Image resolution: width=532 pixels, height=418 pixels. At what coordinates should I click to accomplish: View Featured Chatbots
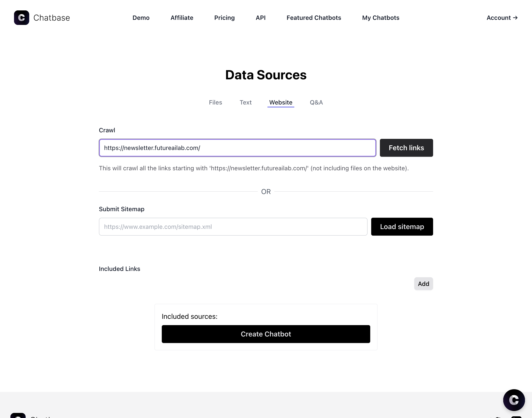314,18
